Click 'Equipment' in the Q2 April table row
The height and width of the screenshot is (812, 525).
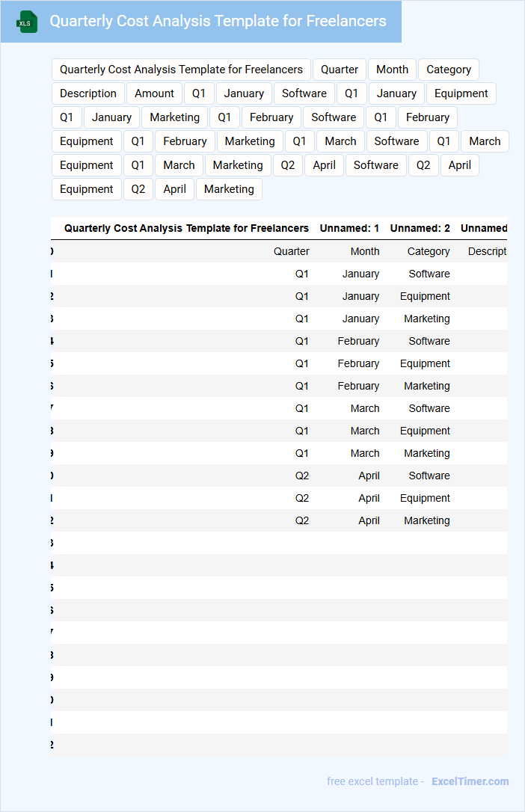tap(425, 498)
